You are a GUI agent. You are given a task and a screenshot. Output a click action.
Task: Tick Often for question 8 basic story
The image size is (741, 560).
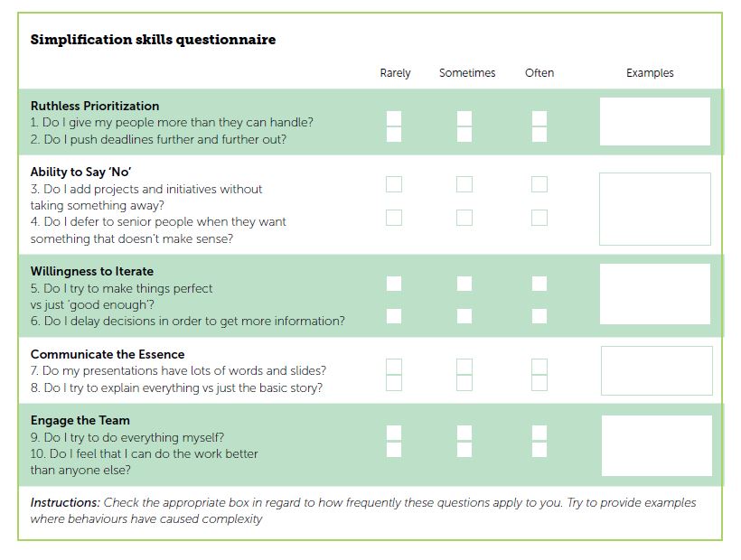click(539, 383)
